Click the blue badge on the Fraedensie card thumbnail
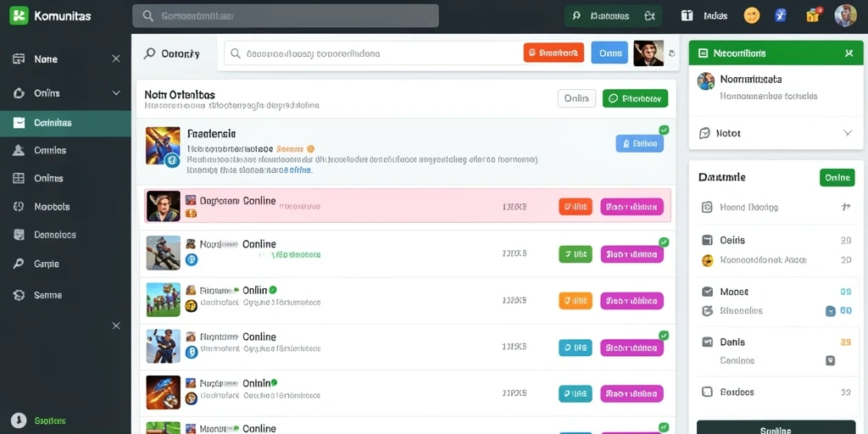Image resolution: width=868 pixels, height=434 pixels. coord(171,160)
